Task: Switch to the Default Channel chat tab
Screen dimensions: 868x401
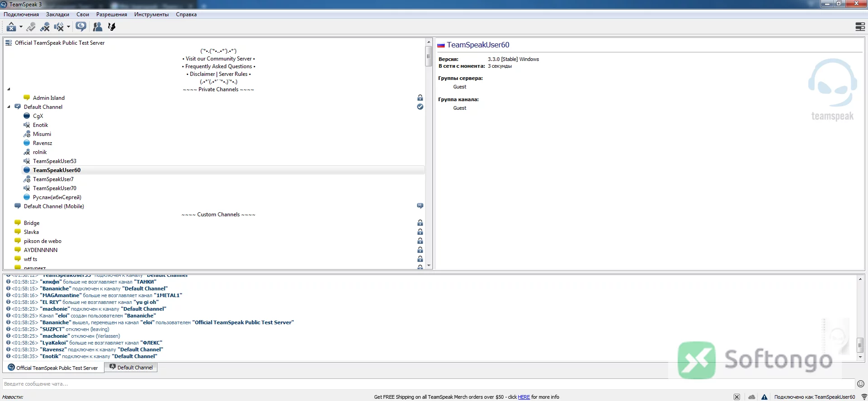Action: 131,368
